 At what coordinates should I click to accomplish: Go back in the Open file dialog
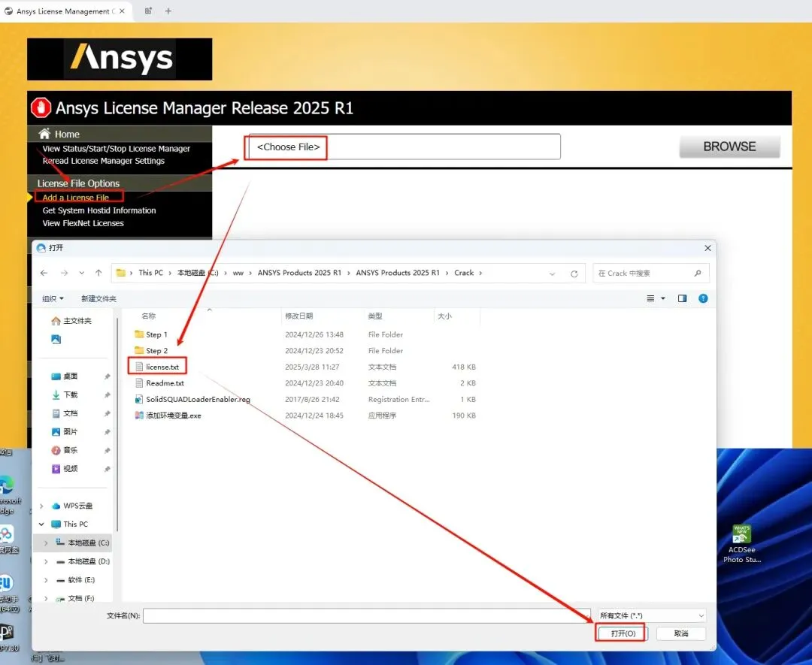click(x=44, y=273)
